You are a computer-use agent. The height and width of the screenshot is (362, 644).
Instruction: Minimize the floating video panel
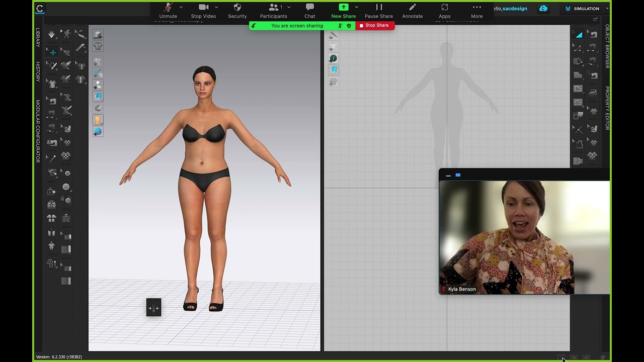click(448, 175)
